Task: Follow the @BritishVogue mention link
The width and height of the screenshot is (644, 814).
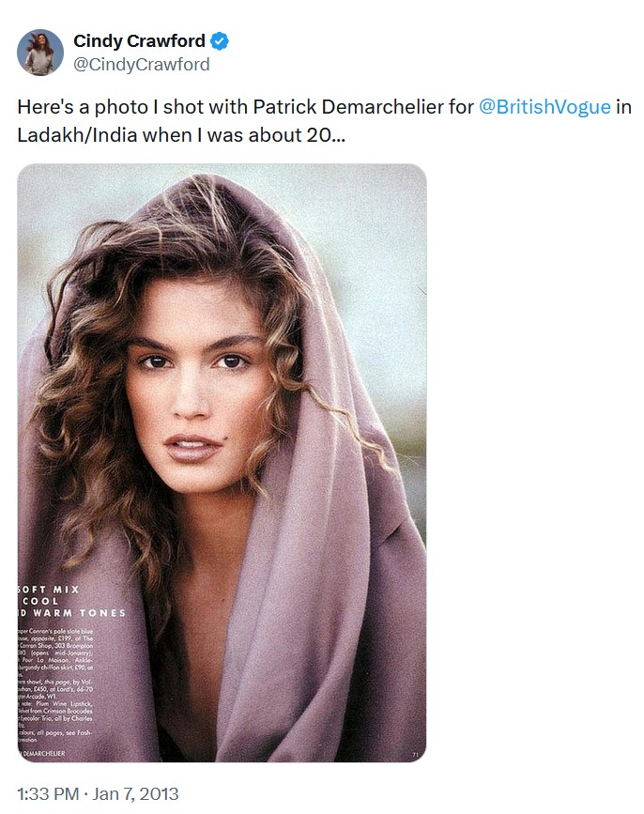Action: tap(544, 107)
